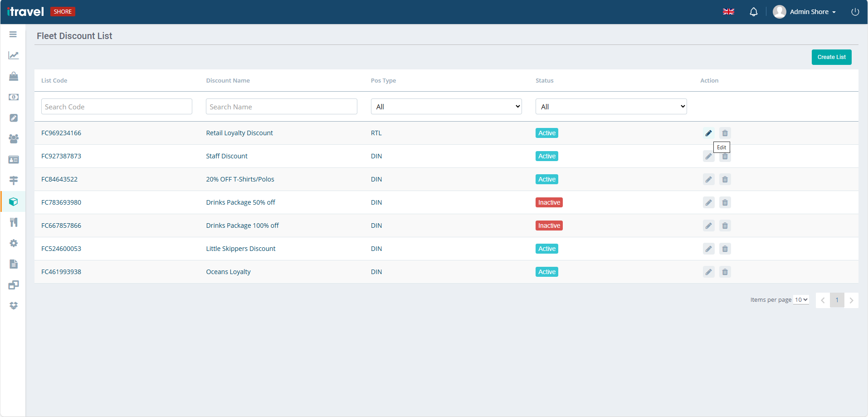Open the users group icon in sidebar

(14, 139)
